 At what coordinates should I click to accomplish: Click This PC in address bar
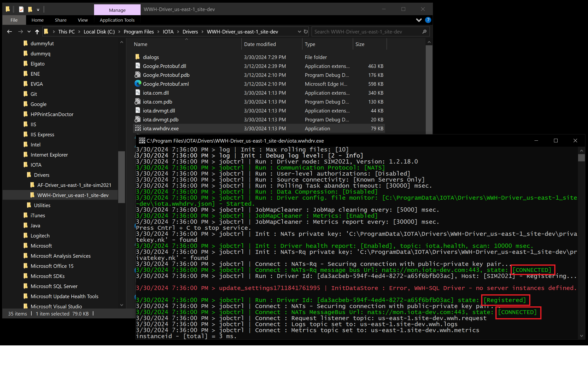tap(66, 32)
